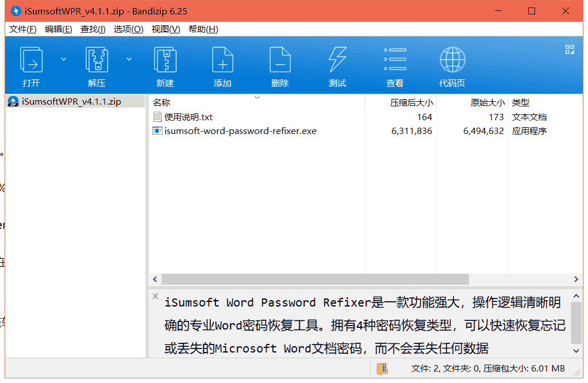Click the Add files (添加) icon

click(222, 60)
